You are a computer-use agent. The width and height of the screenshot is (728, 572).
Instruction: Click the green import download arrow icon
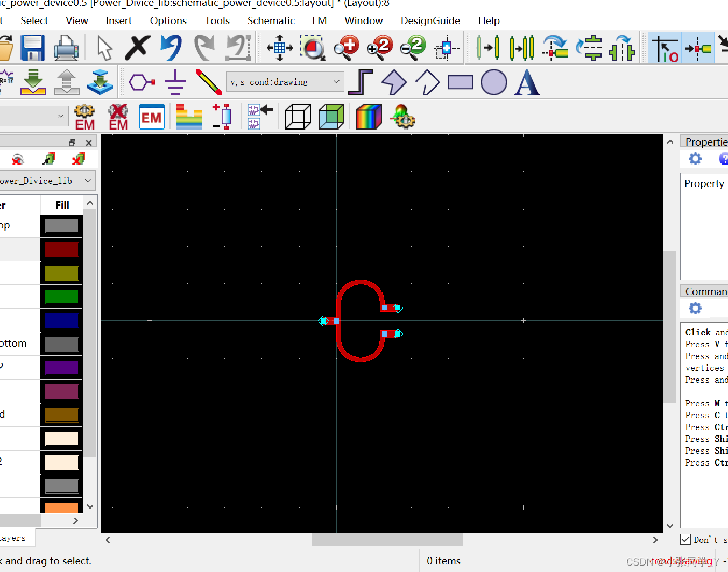(33, 83)
